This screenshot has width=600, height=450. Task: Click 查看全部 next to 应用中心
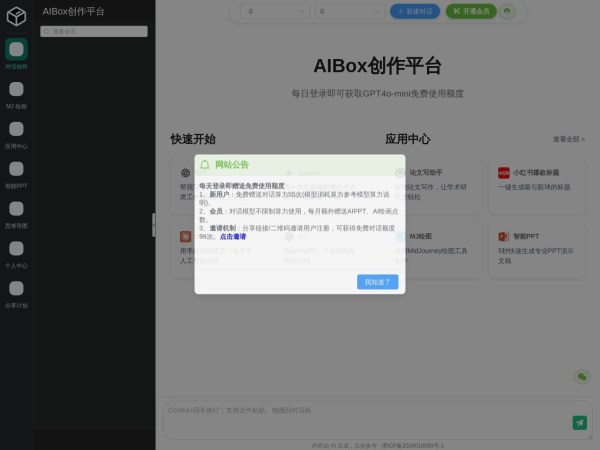pyautogui.click(x=568, y=139)
